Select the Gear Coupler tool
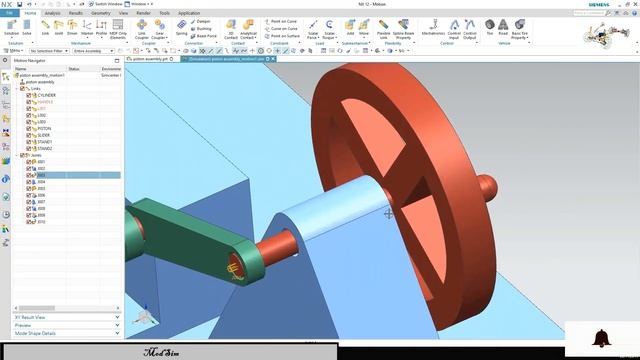 pos(160,29)
